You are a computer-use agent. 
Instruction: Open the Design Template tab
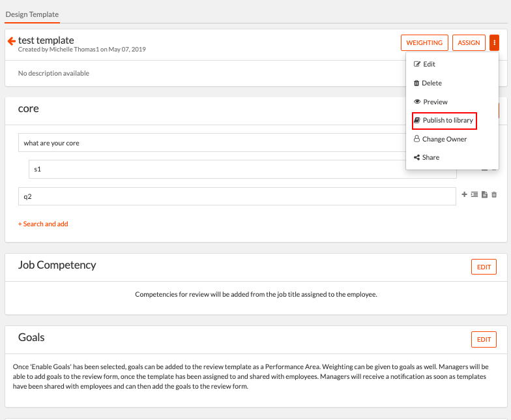pos(32,14)
